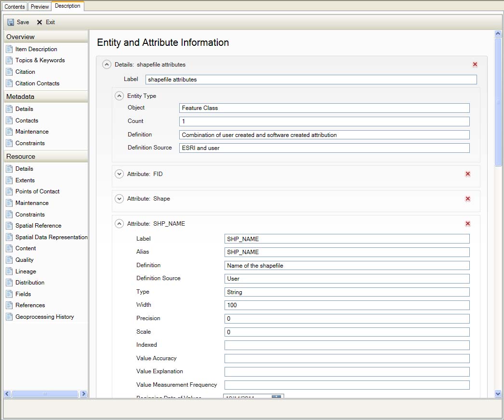Delete the shapefile attributes details entry
The width and height of the screenshot is (504, 420).
[x=475, y=65]
